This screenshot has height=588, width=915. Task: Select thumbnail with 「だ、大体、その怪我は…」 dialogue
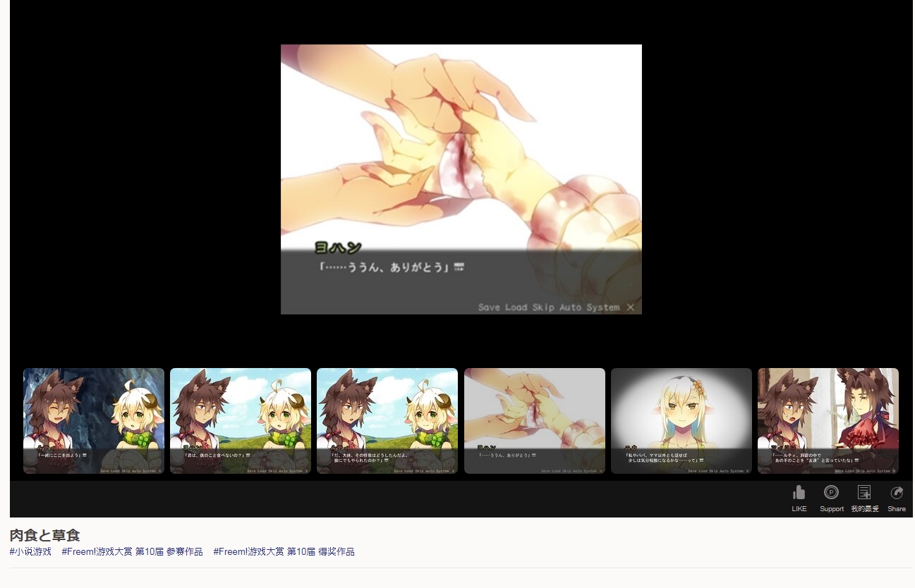tap(387, 421)
